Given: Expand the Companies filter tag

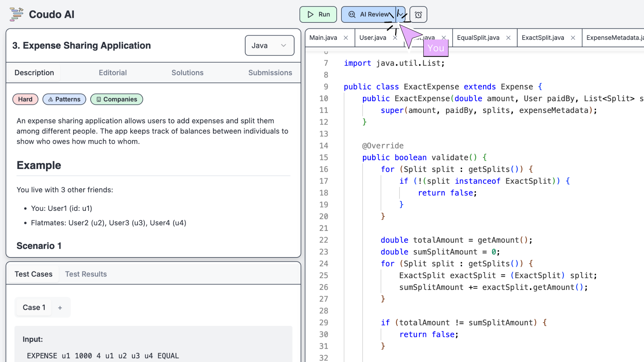Looking at the screenshot, I should pyautogui.click(x=117, y=99).
